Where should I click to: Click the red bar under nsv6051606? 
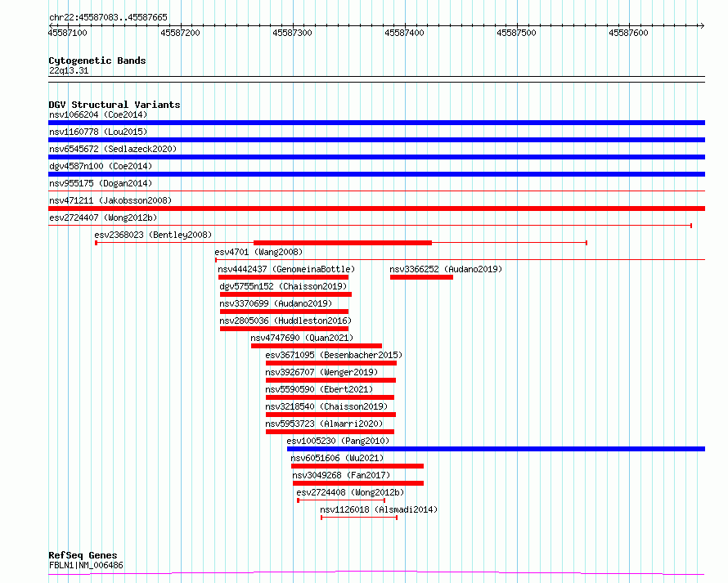pos(357,466)
